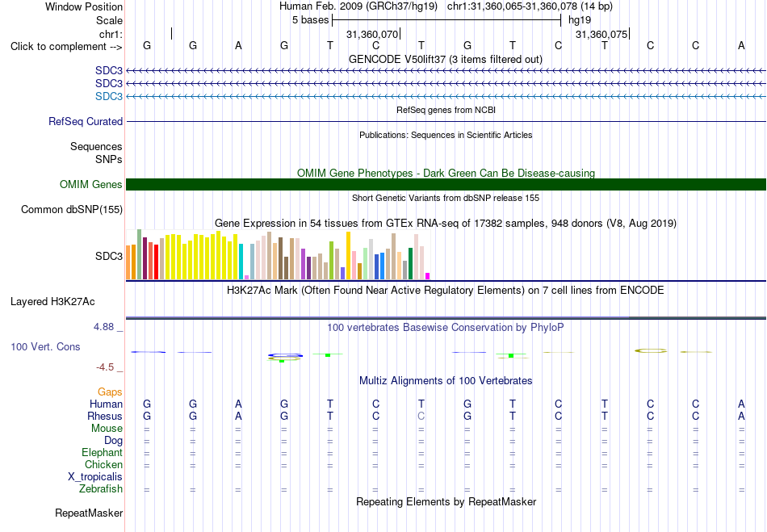The width and height of the screenshot is (767, 532).
Task: Click the X_tropicalis species row label
Action: (x=95, y=477)
